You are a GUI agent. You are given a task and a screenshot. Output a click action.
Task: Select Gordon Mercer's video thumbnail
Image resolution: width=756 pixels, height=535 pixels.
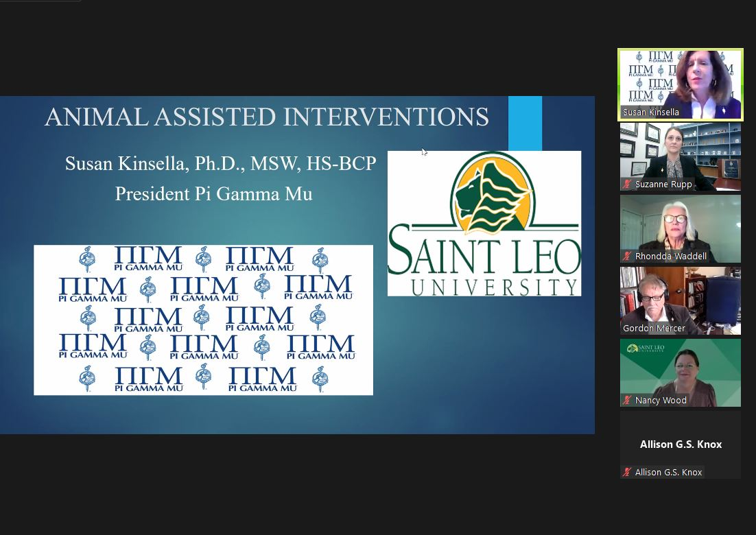tap(680, 300)
